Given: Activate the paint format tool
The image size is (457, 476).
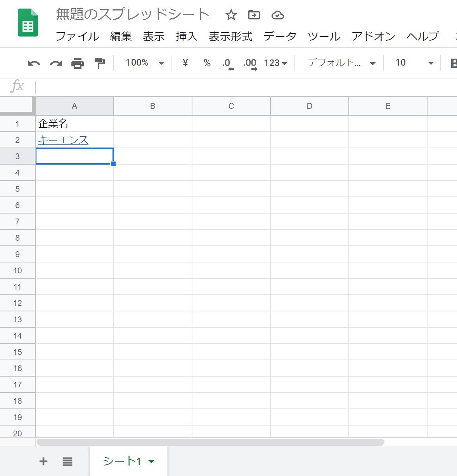Looking at the screenshot, I should tap(100, 63).
